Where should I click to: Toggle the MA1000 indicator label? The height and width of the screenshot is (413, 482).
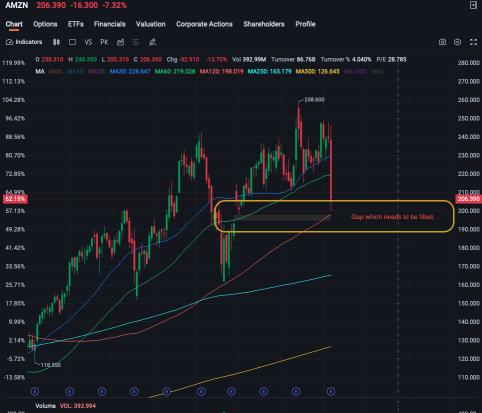[355, 71]
